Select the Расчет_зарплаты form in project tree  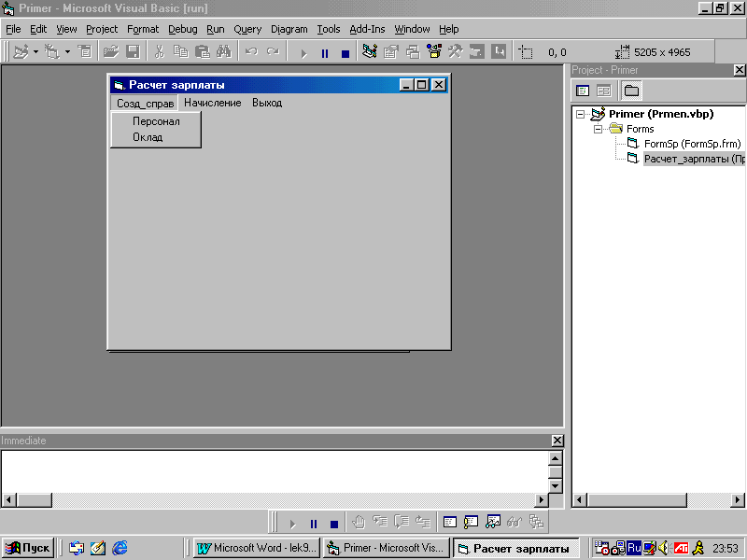[694, 159]
